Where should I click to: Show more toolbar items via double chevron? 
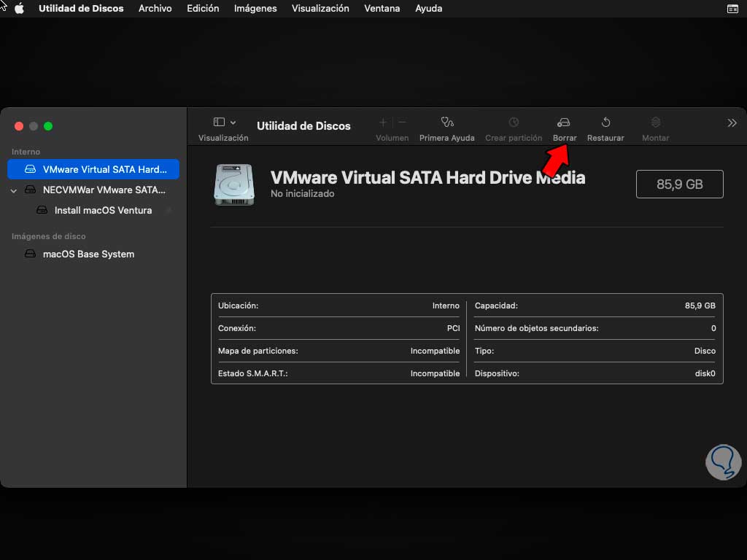(x=732, y=123)
